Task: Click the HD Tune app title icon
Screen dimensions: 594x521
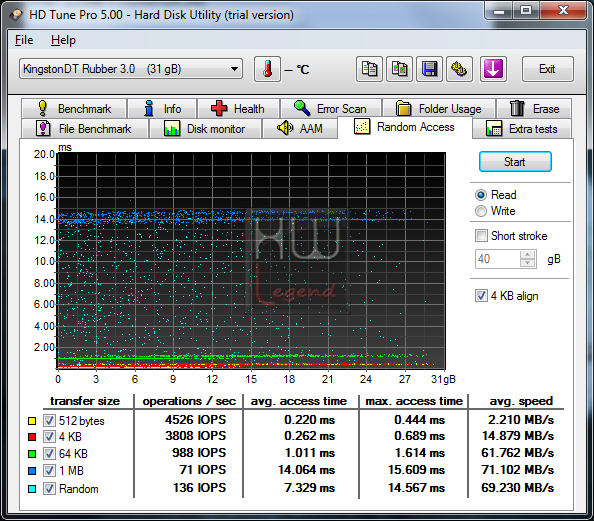Action: 16,15
